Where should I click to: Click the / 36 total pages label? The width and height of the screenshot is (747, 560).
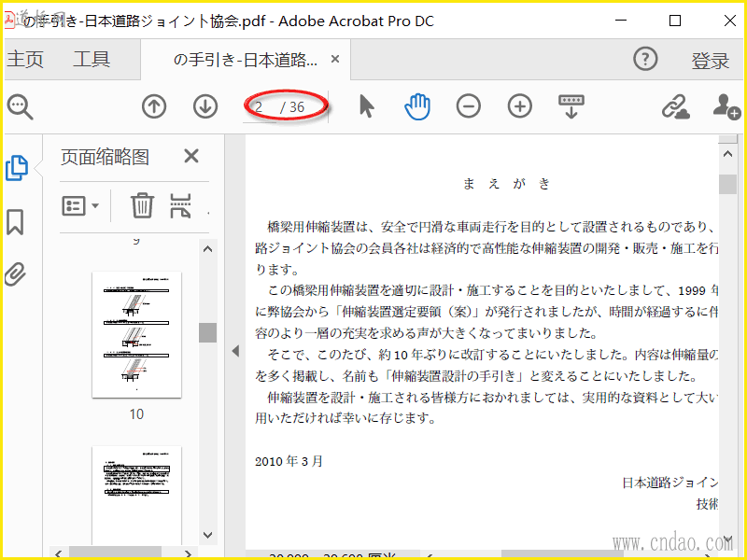(292, 107)
